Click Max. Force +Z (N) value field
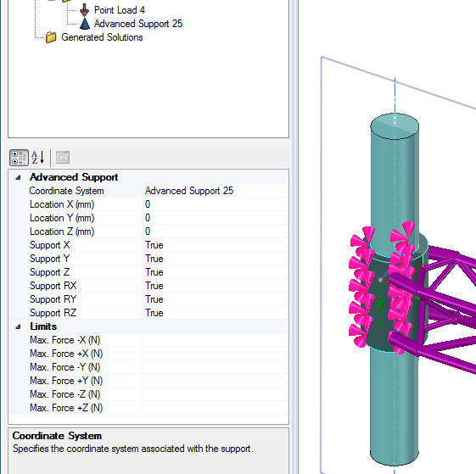Image resolution: width=476 pixels, height=474 pixels. click(x=215, y=408)
